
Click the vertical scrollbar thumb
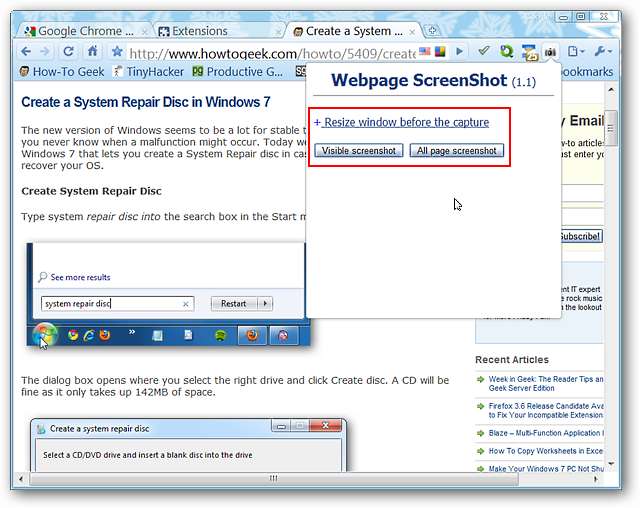click(x=611, y=128)
